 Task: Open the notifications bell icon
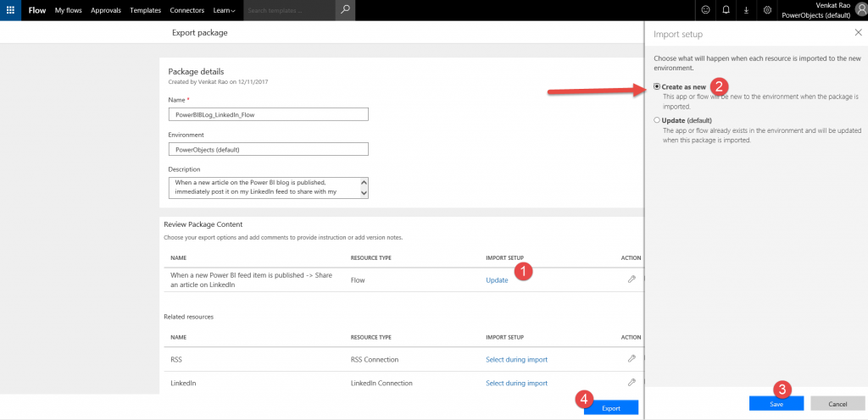click(726, 10)
